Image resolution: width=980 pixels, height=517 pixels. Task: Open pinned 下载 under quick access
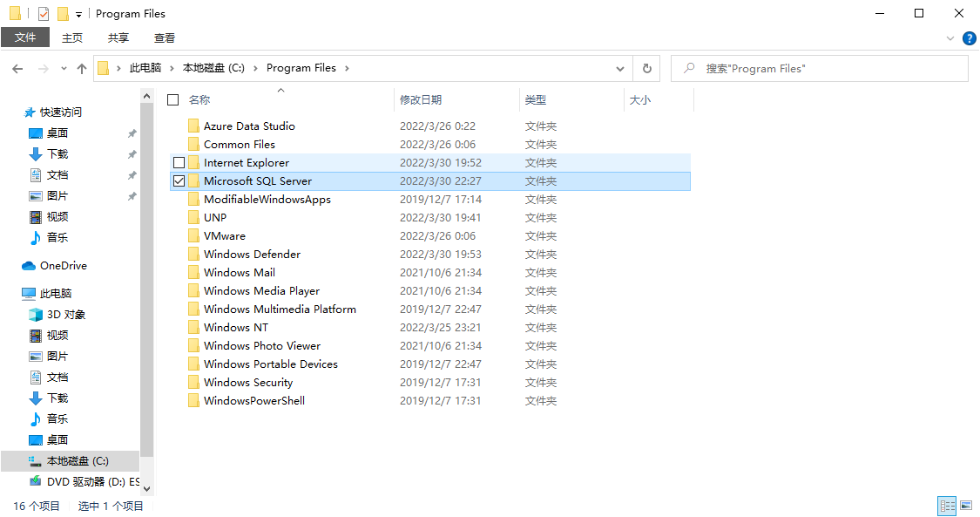click(x=57, y=153)
